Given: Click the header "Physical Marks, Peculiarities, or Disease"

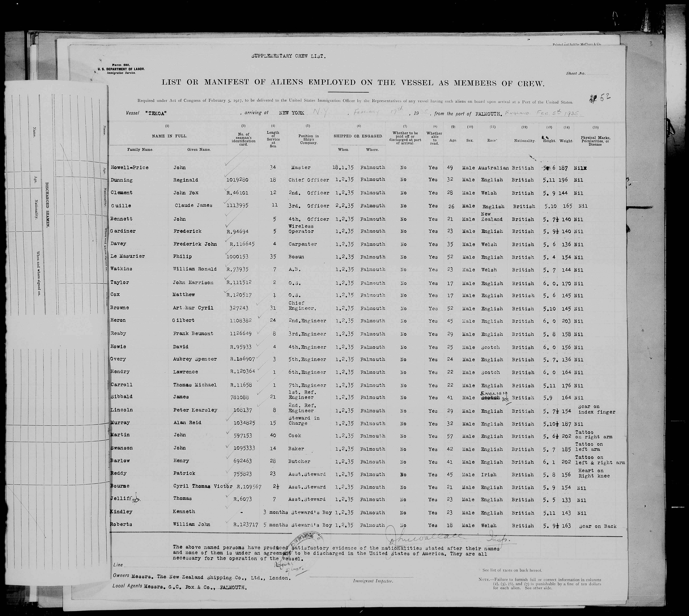Looking at the screenshot, I should pyautogui.click(x=595, y=141).
